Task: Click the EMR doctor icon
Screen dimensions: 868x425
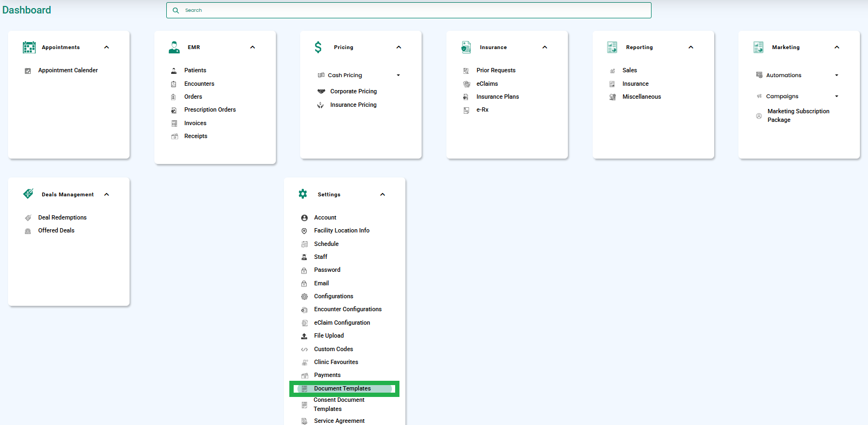Action: point(174,47)
